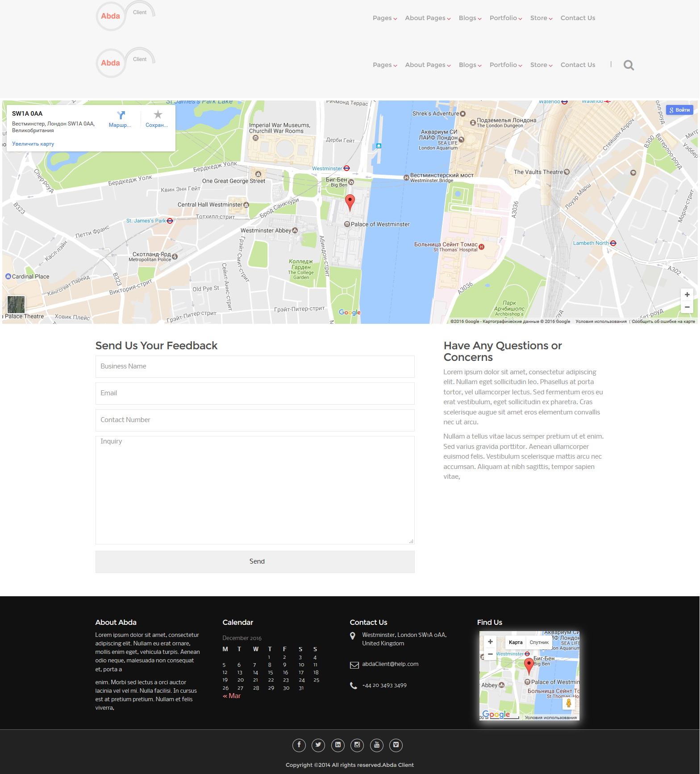Click the LinkedIn icon in footer
Image resolution: width=700 pixels, height=774 pixels.
click(x=338, y=745)
